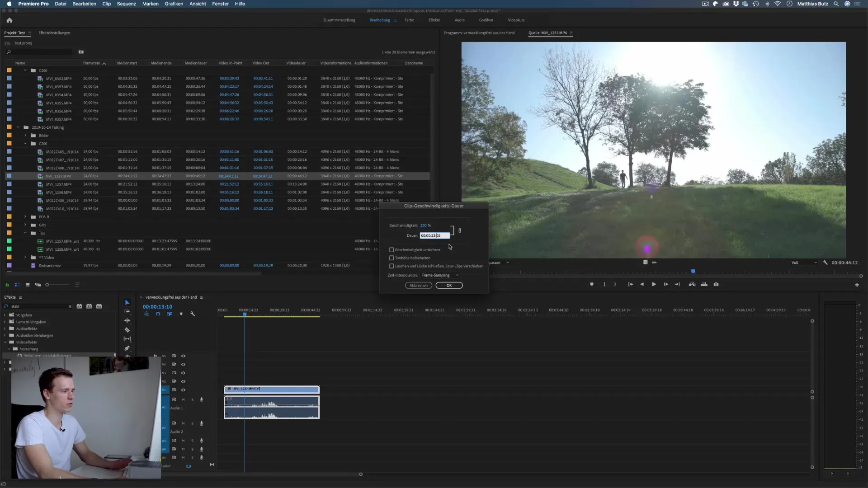Open Zeit-Interpolation Frame-Sampling dropdown
The width and height of the screenshot is (868, 488).
(x=440, y=275)
